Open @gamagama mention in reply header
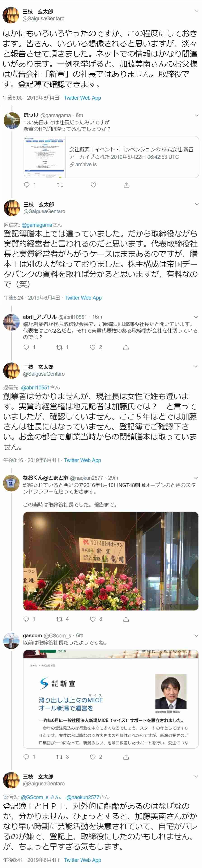The image size is (202, 868). pos(37,225)
